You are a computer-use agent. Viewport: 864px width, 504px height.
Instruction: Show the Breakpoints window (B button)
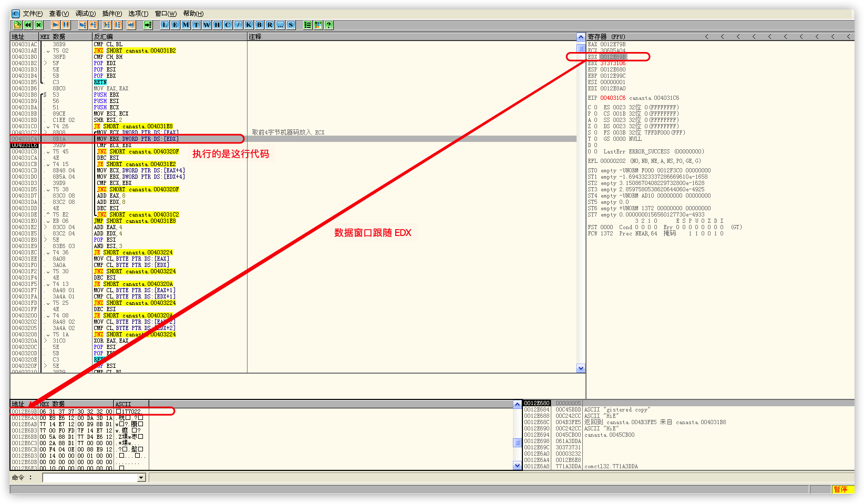[x=259, y=25]
